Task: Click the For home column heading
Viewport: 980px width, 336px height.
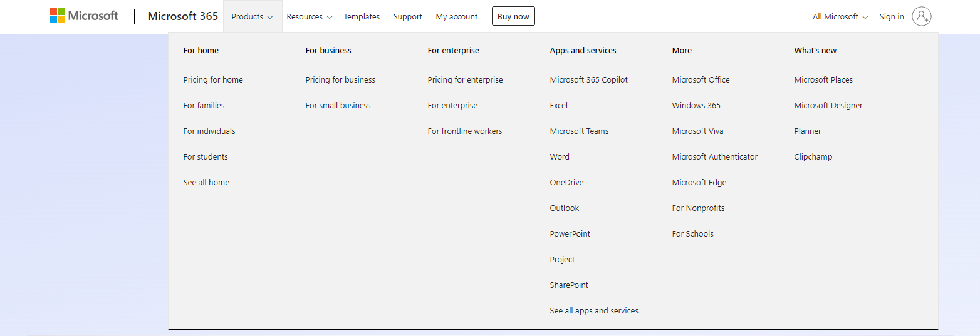Action: (x=201, y=51)
